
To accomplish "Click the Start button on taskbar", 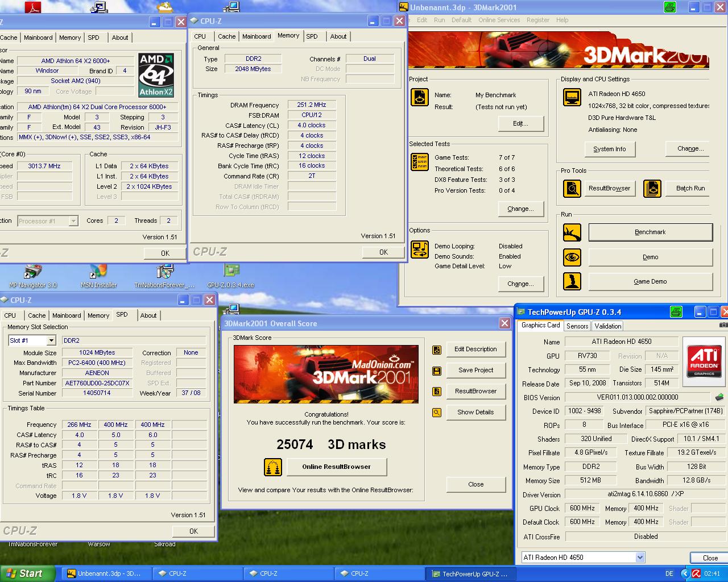I will click(x=27, y=573).
